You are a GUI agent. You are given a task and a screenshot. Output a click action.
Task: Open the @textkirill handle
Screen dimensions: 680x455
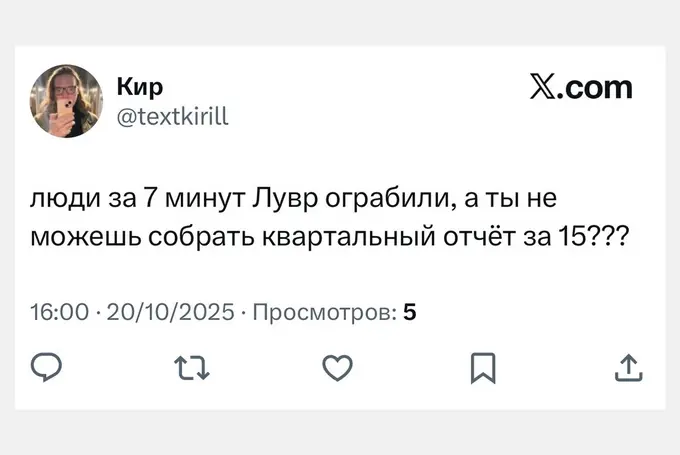point(173,117)
